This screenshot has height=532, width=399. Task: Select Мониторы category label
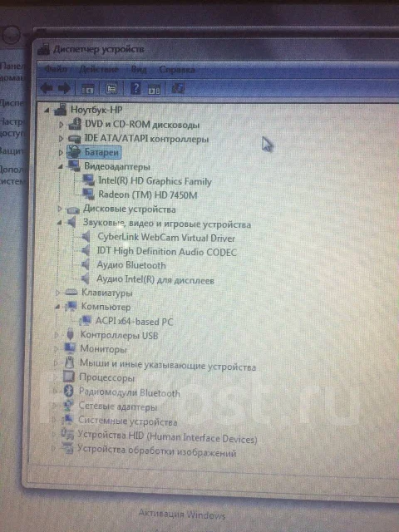click(x=103, y=349)
